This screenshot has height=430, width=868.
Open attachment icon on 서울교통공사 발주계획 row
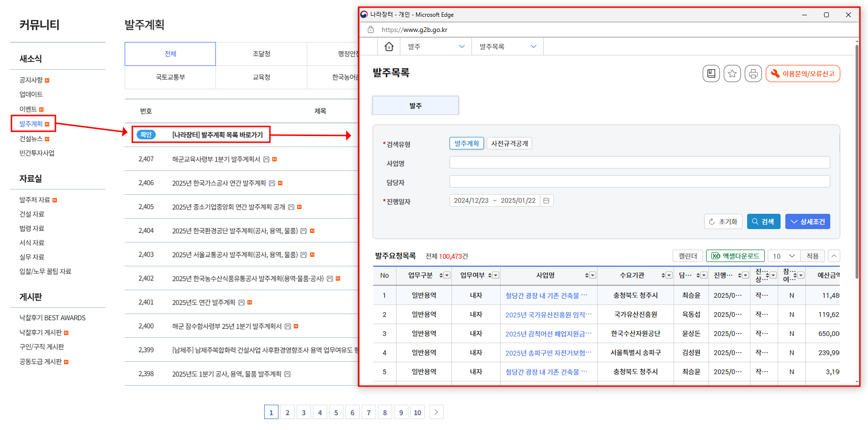[x=304, y=255]
